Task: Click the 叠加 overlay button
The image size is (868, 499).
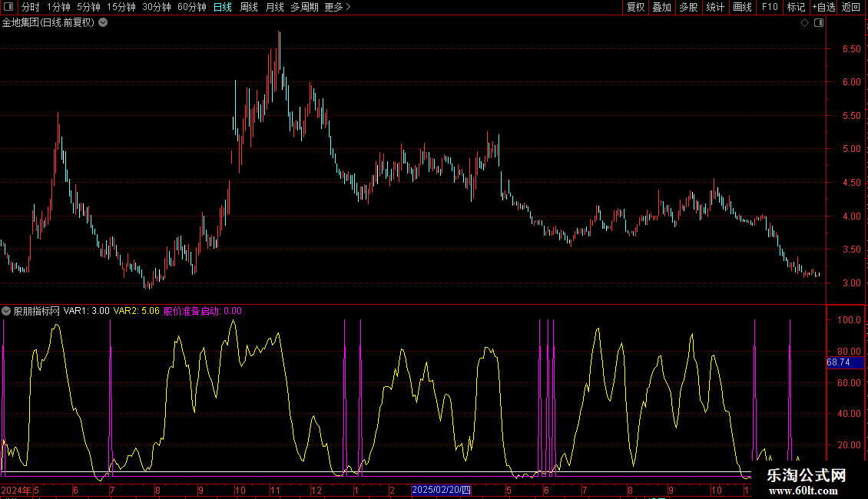Action: tap(661, 7)
